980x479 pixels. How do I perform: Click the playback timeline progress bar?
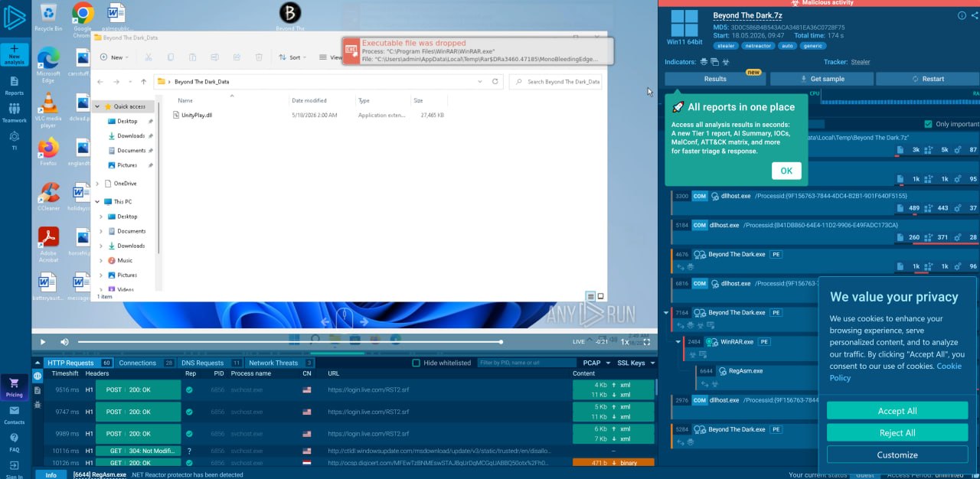point(289,342)
